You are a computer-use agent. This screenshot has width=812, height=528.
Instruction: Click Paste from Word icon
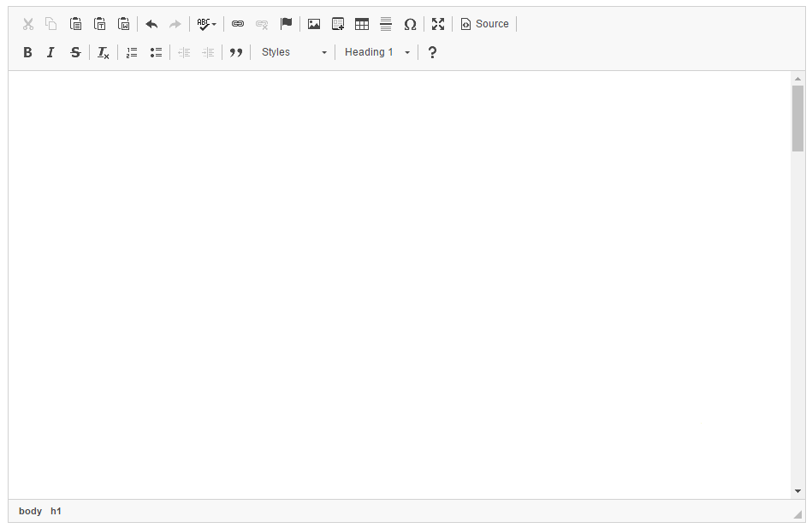(x=124, y=24)
